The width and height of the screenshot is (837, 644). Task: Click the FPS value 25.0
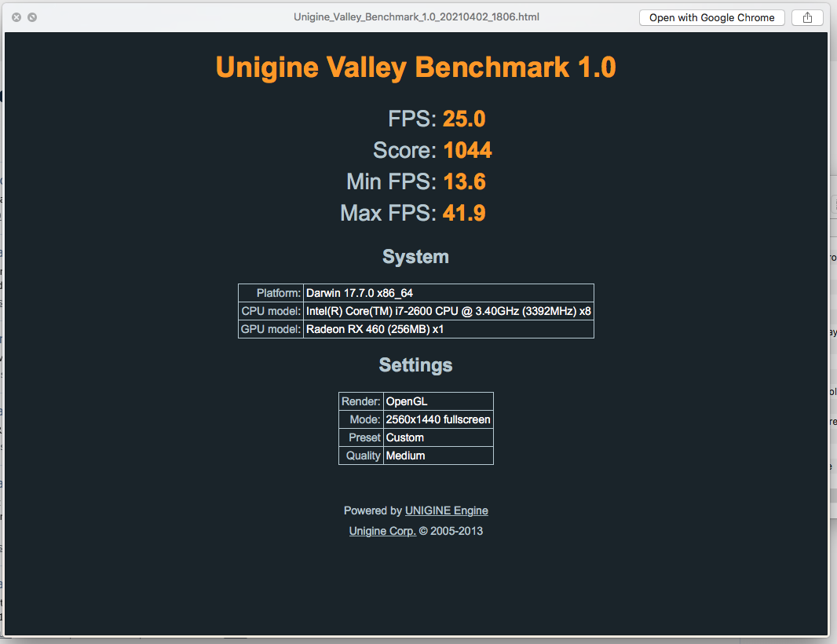tap(464, 119)
